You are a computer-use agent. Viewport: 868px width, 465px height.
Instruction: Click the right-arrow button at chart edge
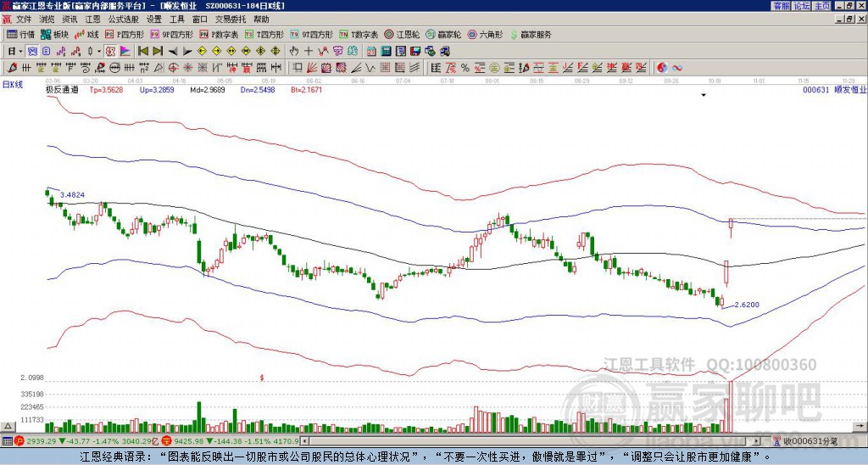tap(861, 426)
